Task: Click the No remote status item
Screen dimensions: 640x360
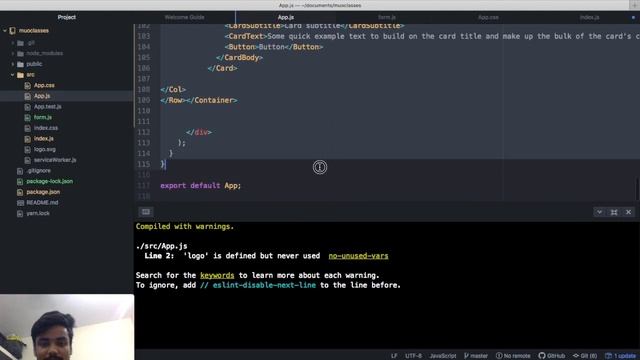Action: tap(513, 356)
